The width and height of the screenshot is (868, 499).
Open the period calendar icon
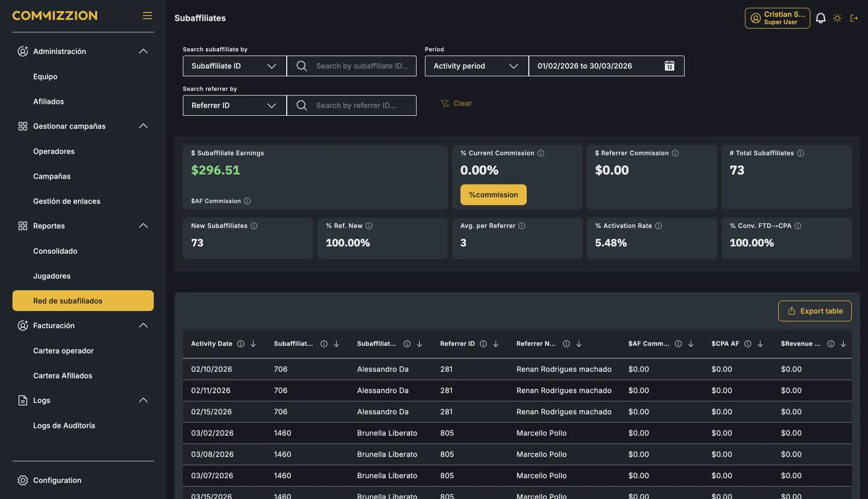click(670, 66)
